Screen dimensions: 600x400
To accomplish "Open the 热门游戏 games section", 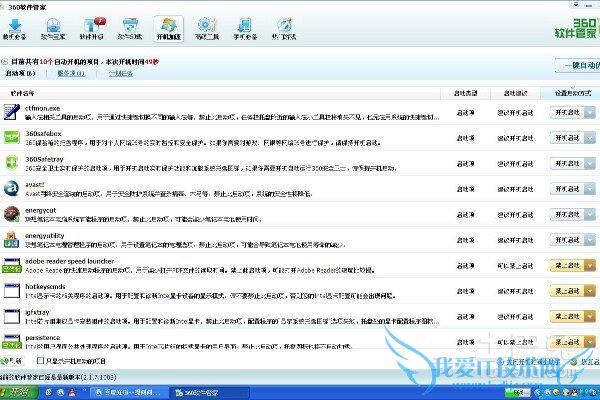I will click(284, 29).
